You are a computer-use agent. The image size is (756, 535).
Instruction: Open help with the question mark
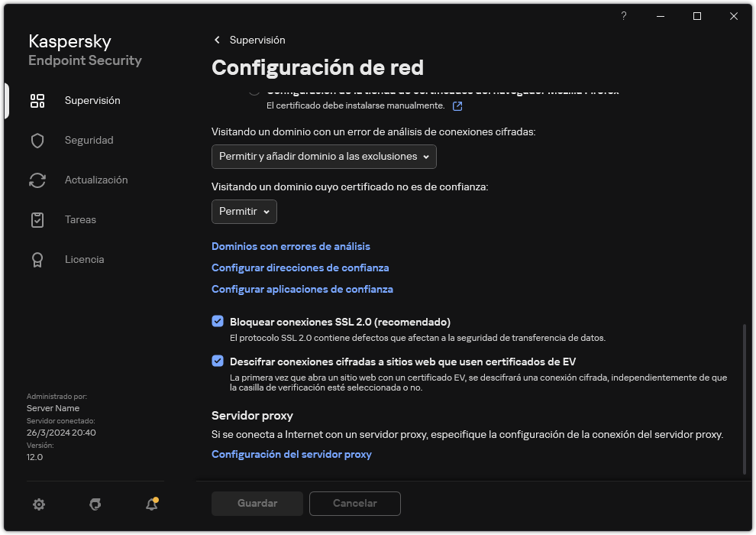tap(623, 15)
